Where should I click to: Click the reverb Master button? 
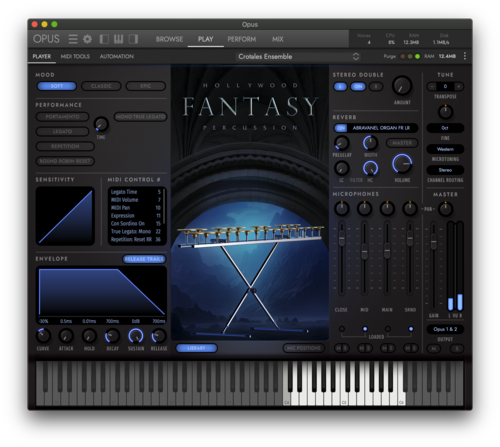(402, 143)
